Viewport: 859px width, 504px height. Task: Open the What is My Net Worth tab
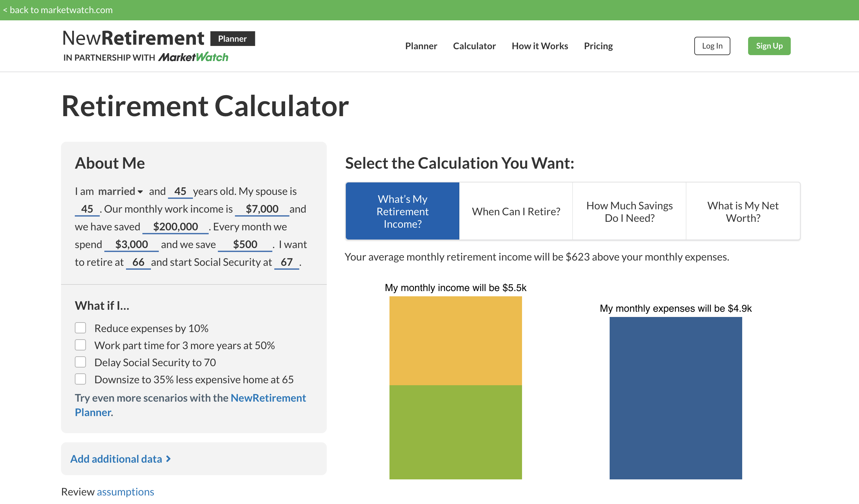(743, 211)
